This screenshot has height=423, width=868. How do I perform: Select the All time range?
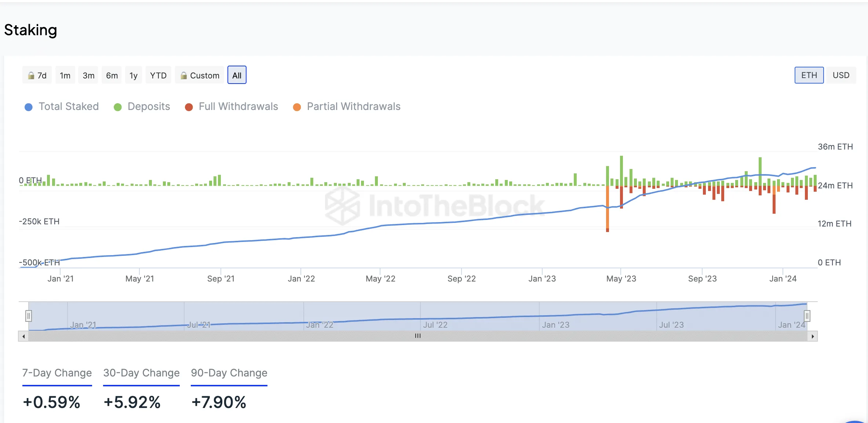pyautogui.click(x=237, y=75)
